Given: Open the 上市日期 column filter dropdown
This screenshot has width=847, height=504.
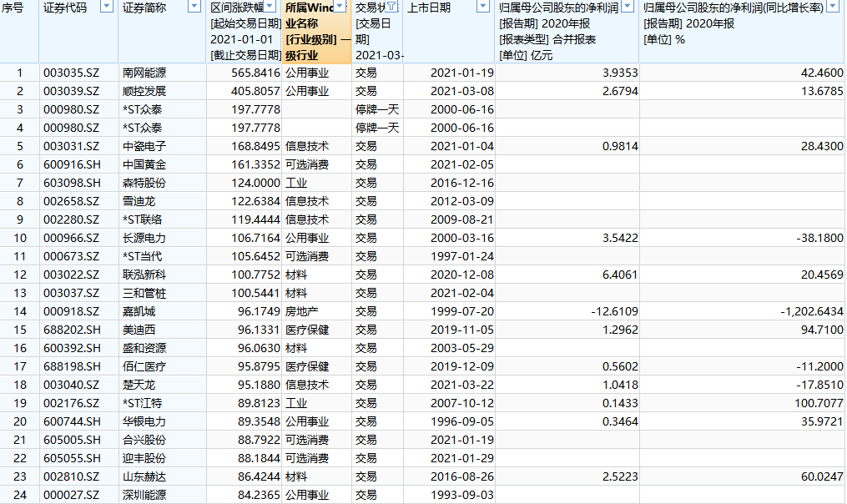Looking at the screenshot, I should click(x=483, y=7).
